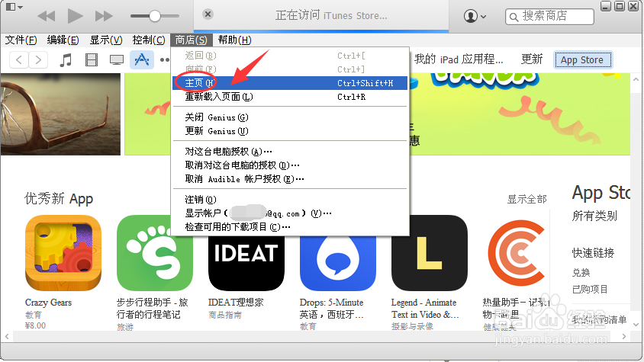The width and height of the screenshot is (644, 362).
Task: Click 显示全部 for 优秀新 App
Action: click(527, 200)
